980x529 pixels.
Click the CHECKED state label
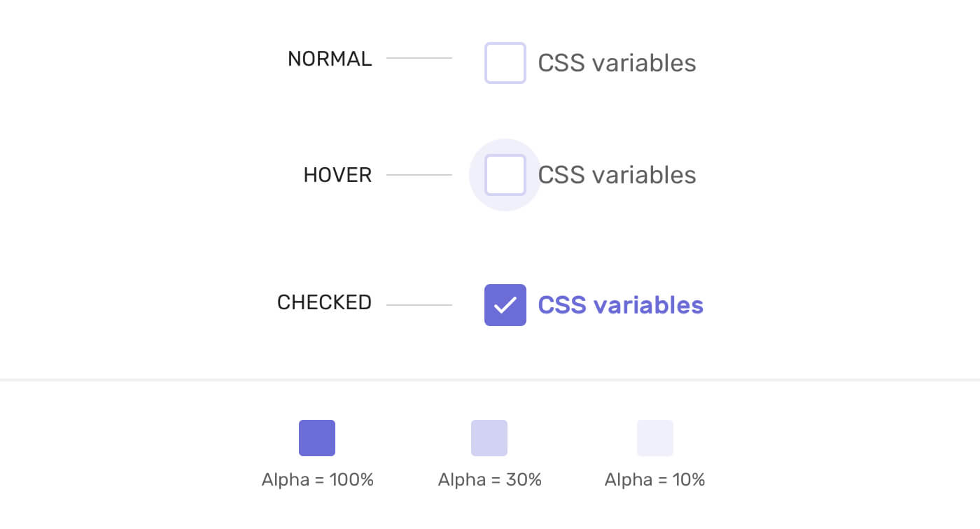tap(324, 302)
